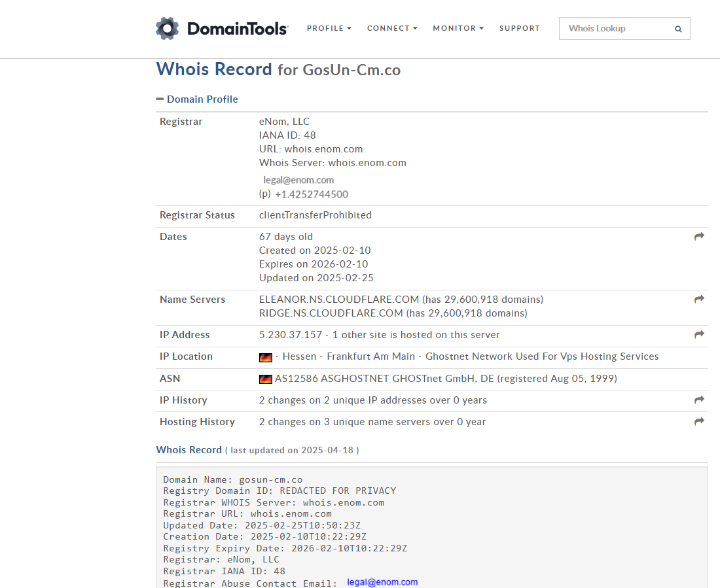This screenshot has width=720, height=588.
Task: Click RIDGE.NS.CLOUDFLARE.COM name server
Action: 331,313
